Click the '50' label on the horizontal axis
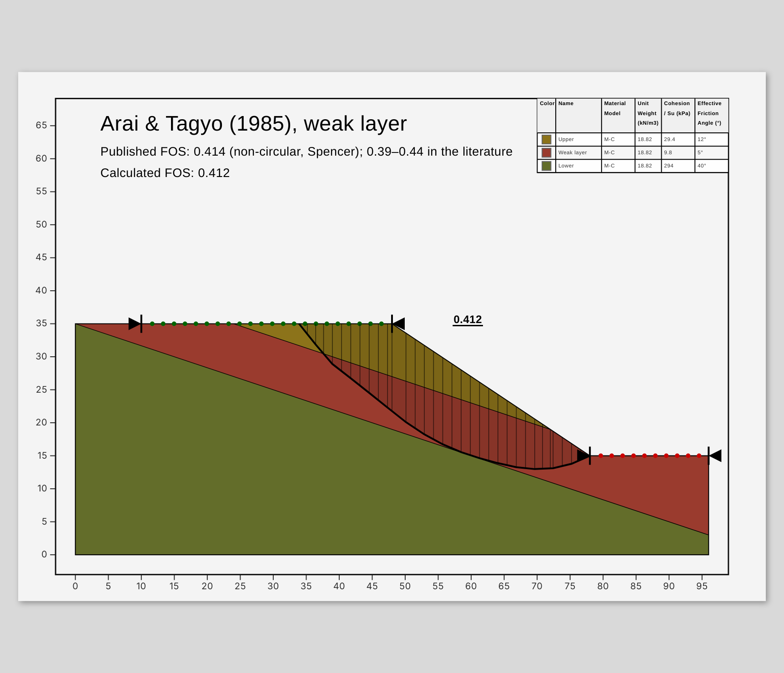Viewport: 784px width, 673px height. (405, 586)
